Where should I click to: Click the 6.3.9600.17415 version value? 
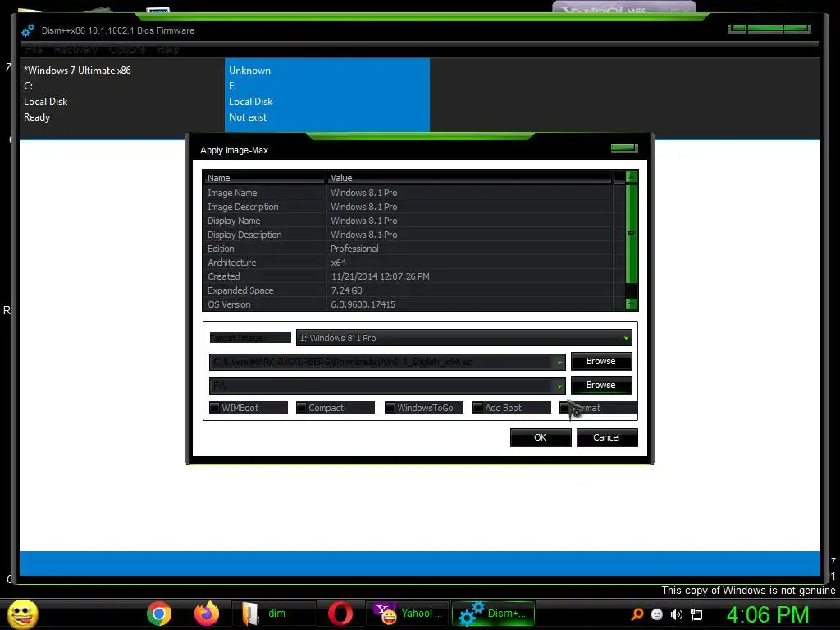(363, 304)
